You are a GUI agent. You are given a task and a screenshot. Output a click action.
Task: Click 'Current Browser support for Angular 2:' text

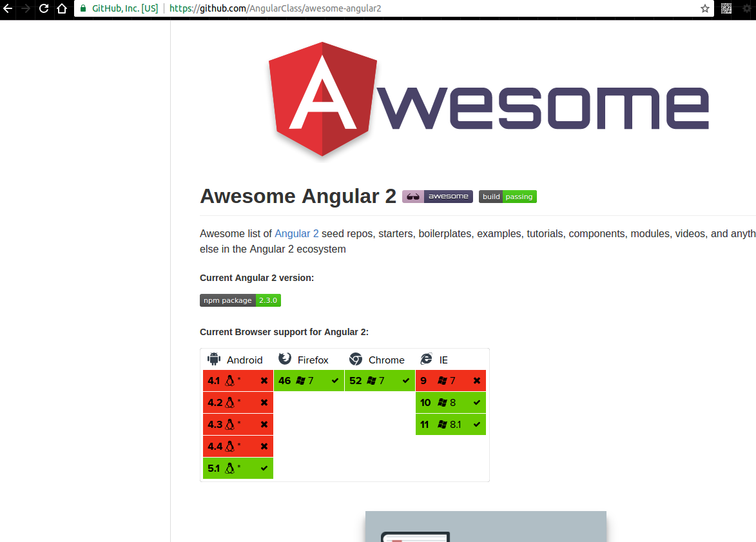pos(284,332)
